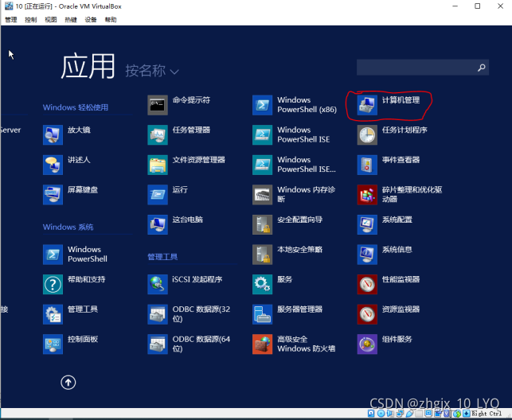Open 帮助和支持 help question mark icon

(53, 284)
